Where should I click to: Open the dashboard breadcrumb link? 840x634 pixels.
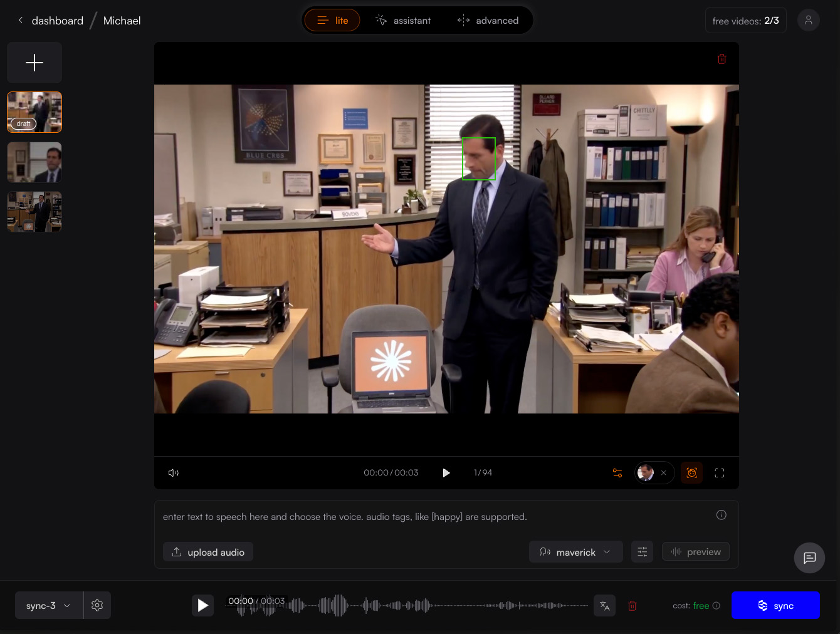coord(58,21)
